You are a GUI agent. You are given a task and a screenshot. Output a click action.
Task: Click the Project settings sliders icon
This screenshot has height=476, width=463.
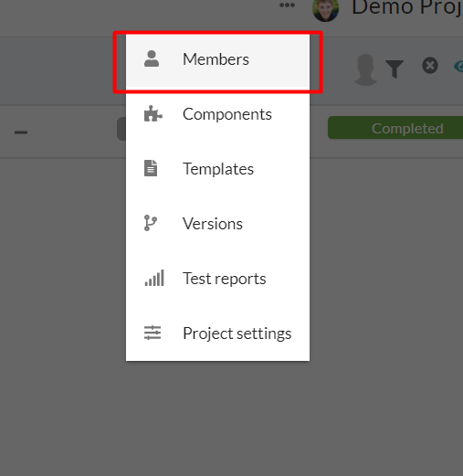153,333
